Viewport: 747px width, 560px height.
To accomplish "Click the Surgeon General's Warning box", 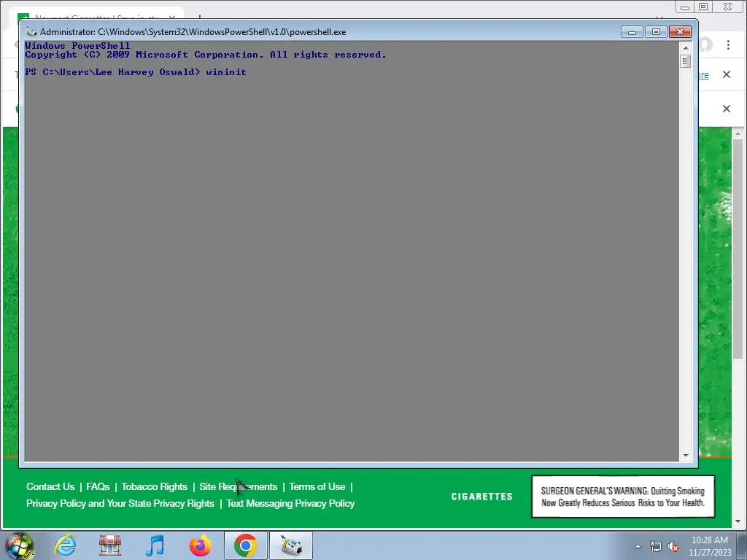I will click(x=623, y=497).
